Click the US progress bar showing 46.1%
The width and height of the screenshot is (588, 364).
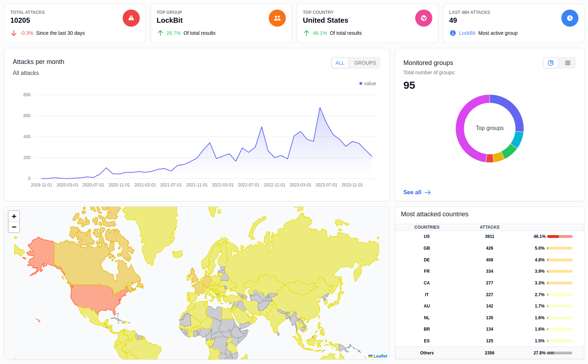point(560,237)
